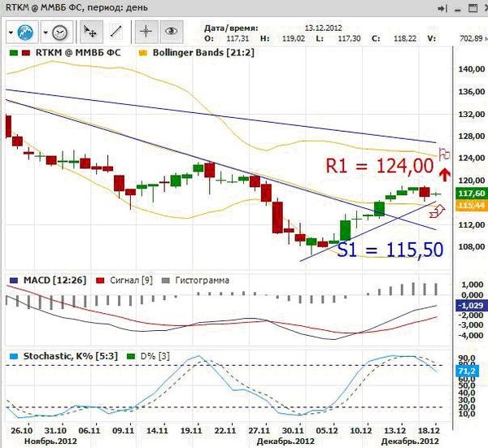Image resolution: width=488 pixels, height=448 pixels.
Task: Open the chart type globe icon
Action: click(x=25, y=33)
